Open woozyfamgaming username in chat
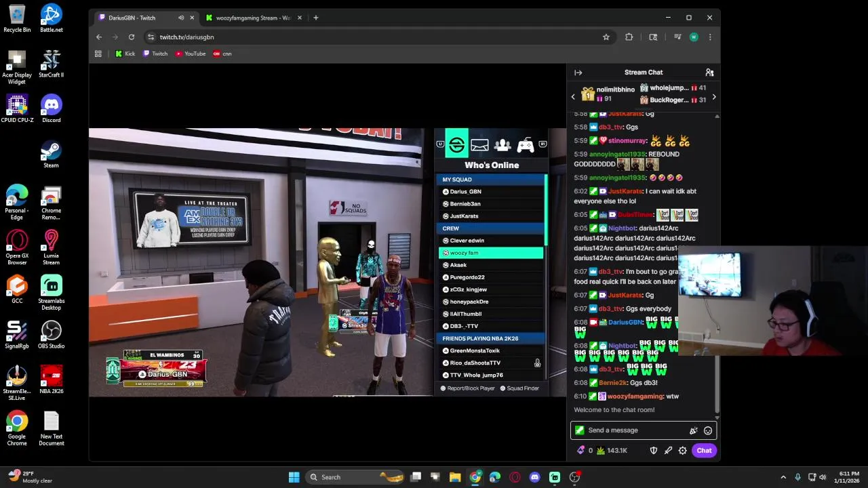This screenshot has width=868, height=488. click(635, 396)
